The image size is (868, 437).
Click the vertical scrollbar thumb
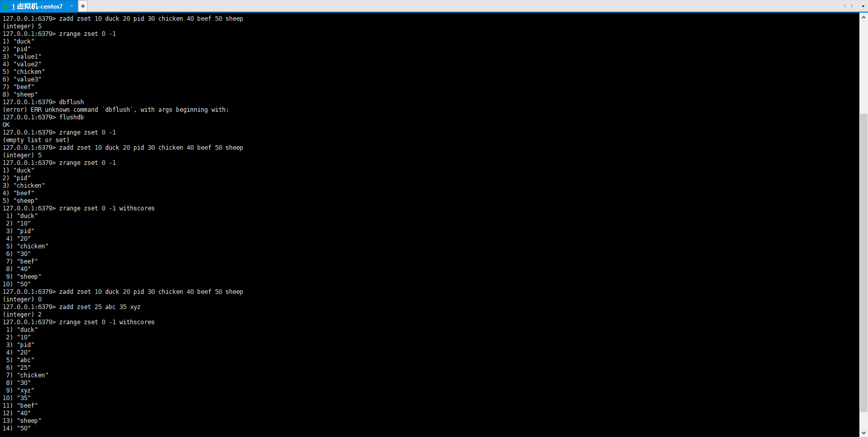[x=863, y=263]
